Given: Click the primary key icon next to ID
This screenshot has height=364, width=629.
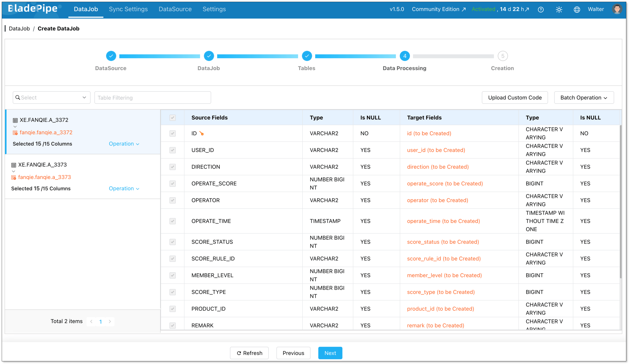Looking at the screenshot, I should tap(202, 133).
